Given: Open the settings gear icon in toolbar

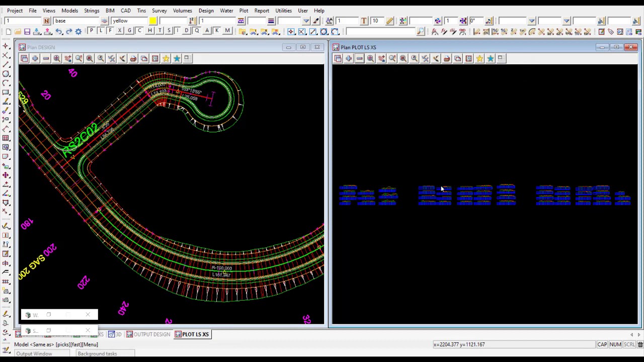Looking at the screenshot, I should click(78, 32).
